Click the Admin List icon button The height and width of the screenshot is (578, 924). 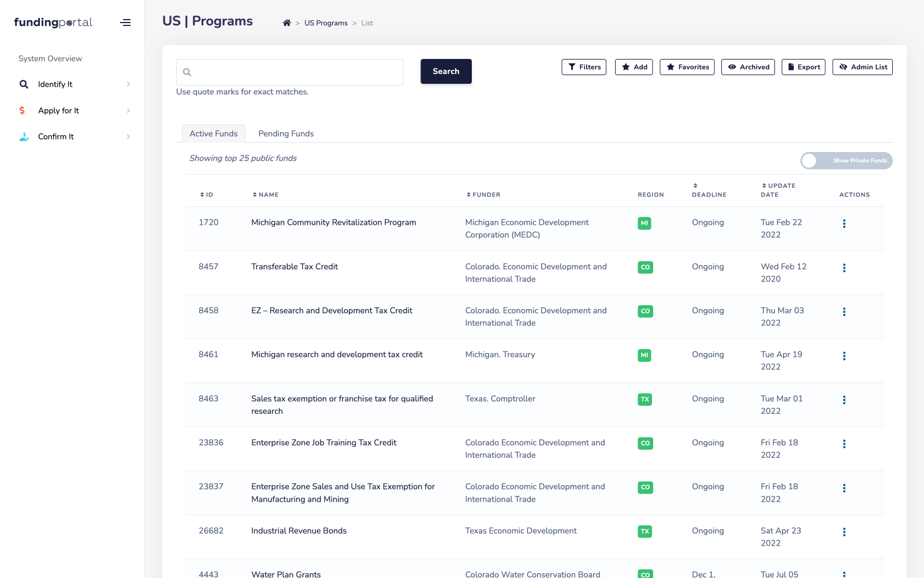[x=843, y=67]
